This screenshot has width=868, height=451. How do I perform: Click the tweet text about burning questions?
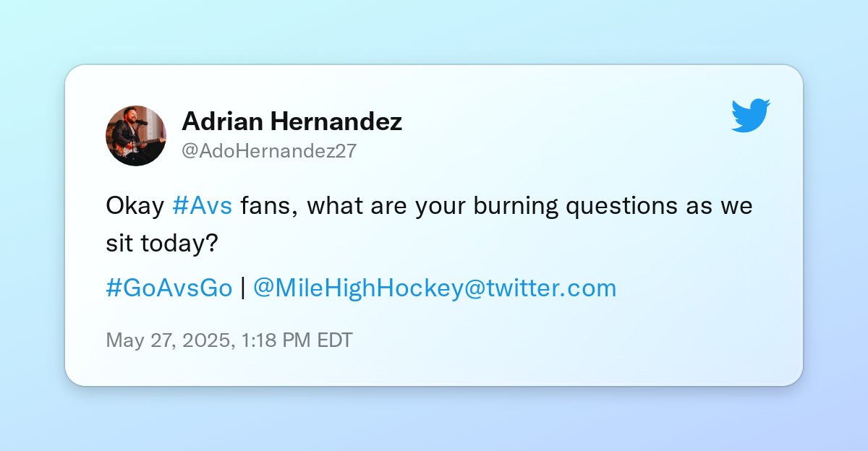click(x=430, y=225)
